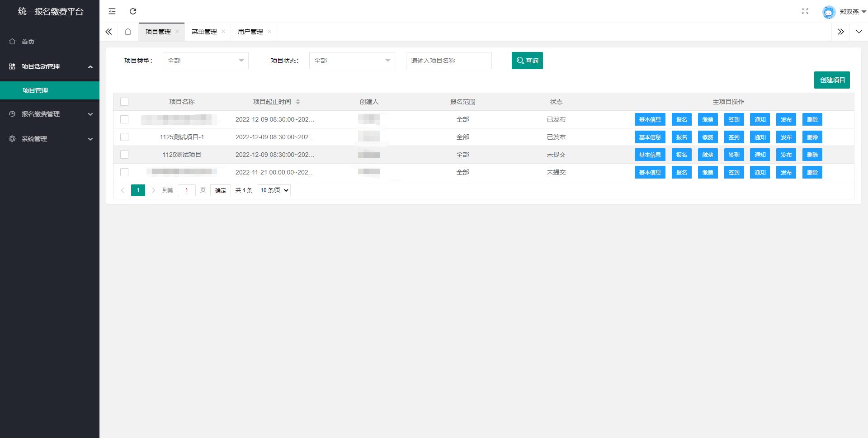Collapse the 项目活动管理 menu group
The width and height of the screenshot is (868, 438).
(90, 67)
